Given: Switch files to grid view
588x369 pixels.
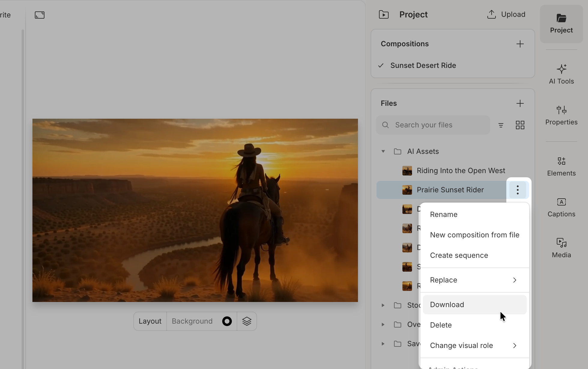Looking at the screenshot, I should click(x=520, y=125).
